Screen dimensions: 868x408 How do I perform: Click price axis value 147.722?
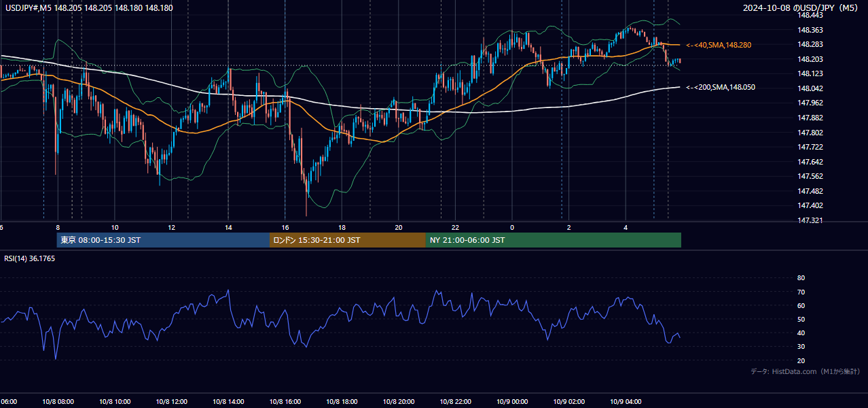(x=809, y=147)
